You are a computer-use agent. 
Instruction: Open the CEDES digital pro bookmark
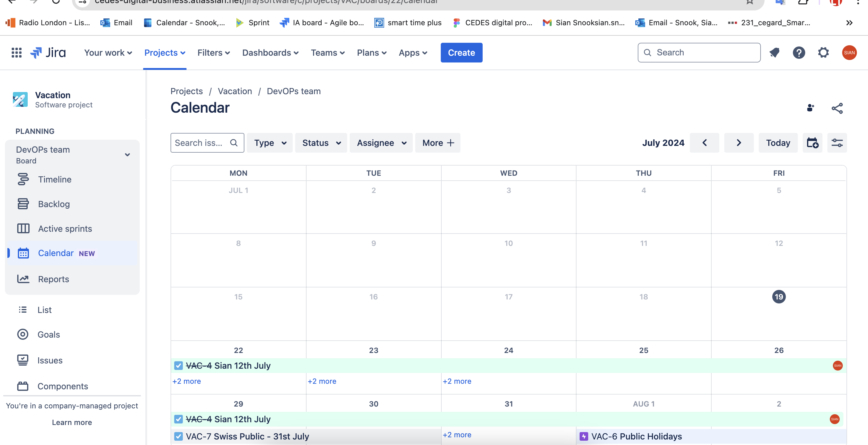pyautogui.click(x=492, y=22)
